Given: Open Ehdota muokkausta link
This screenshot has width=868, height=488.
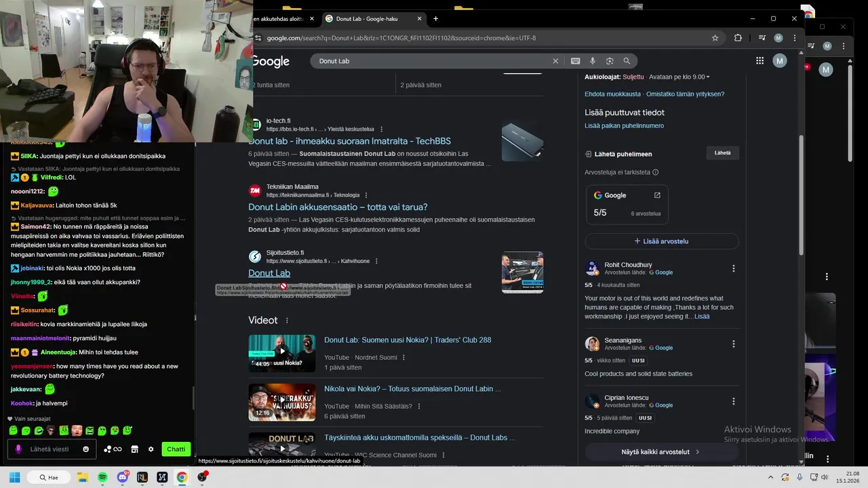Looking at the screenshot, I should coord(612,94).
